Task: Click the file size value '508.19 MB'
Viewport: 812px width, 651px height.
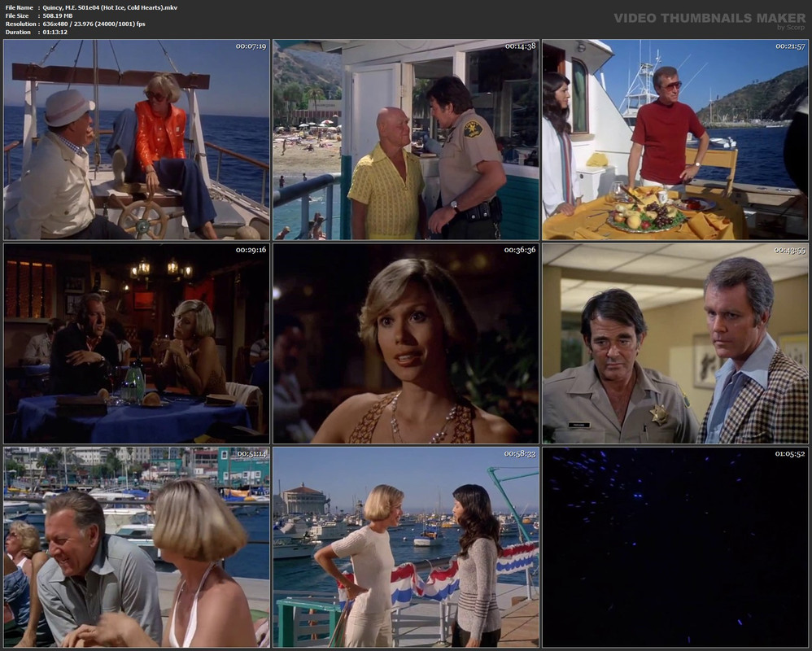Action: 58,15
